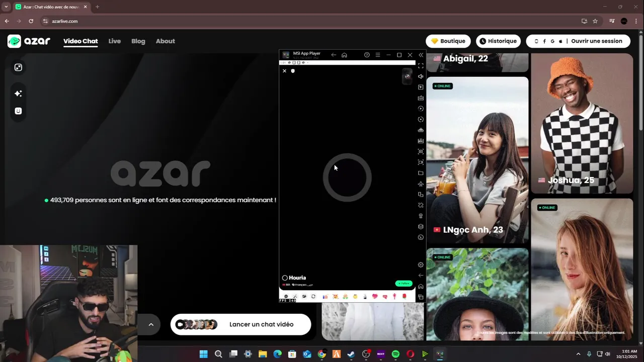Click the fullscreen icon in MSI App Player sidebar
Viewport: 644px width, 362px height.
coord(421,66)
